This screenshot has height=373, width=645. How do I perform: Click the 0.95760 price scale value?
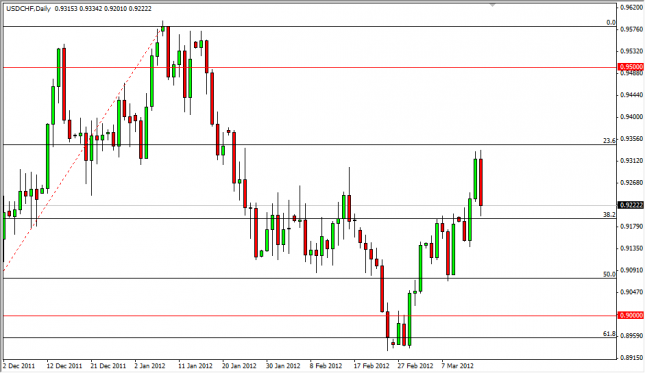631,29
